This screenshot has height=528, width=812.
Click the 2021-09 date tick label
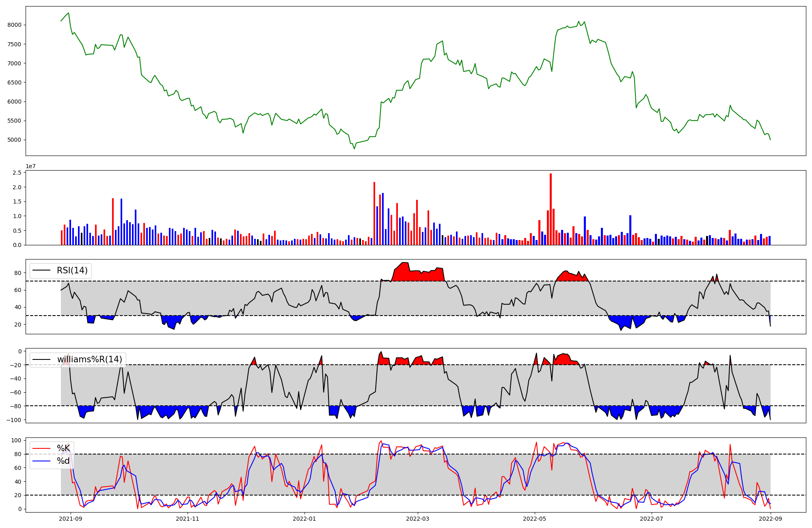[x=71, y=519]
